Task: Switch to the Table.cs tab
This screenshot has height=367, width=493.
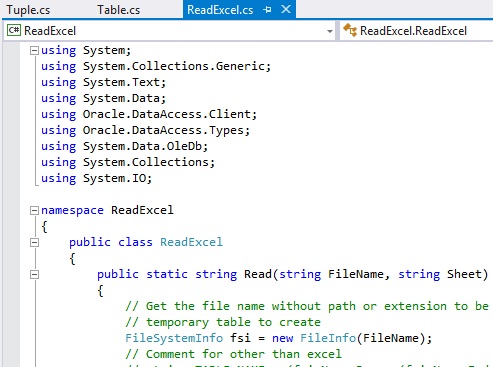Action: [x=119, y=10]
